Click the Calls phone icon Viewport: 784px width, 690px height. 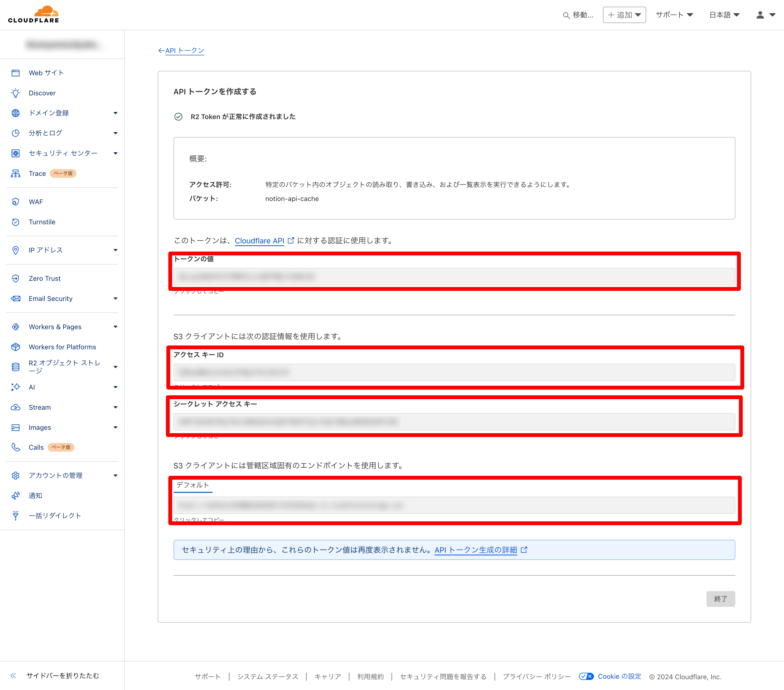[x=15, y=447]
